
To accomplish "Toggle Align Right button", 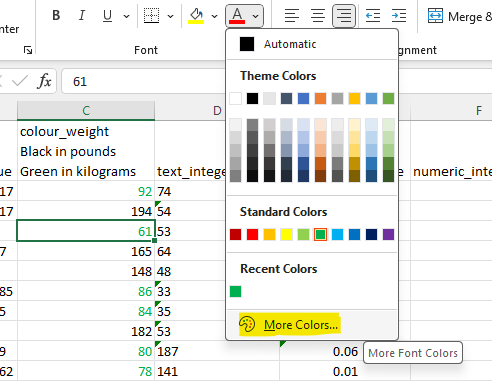I will (x=344, y=16).
